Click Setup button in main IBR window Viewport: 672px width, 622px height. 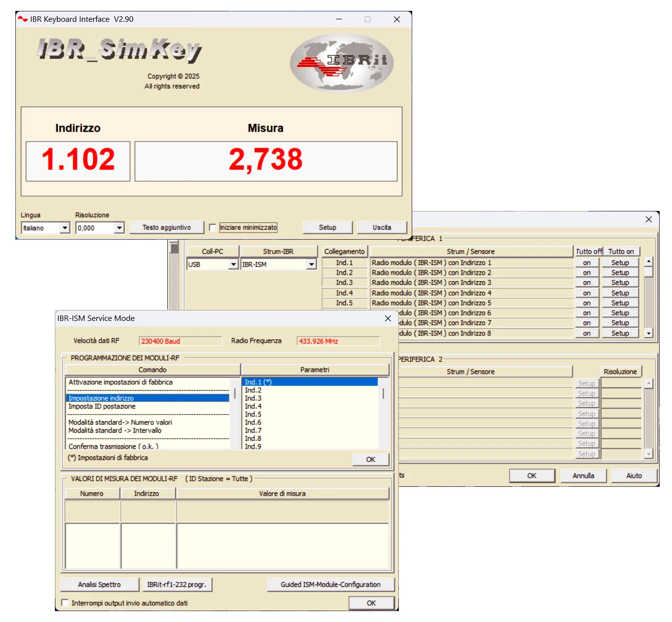coord(328,228)
